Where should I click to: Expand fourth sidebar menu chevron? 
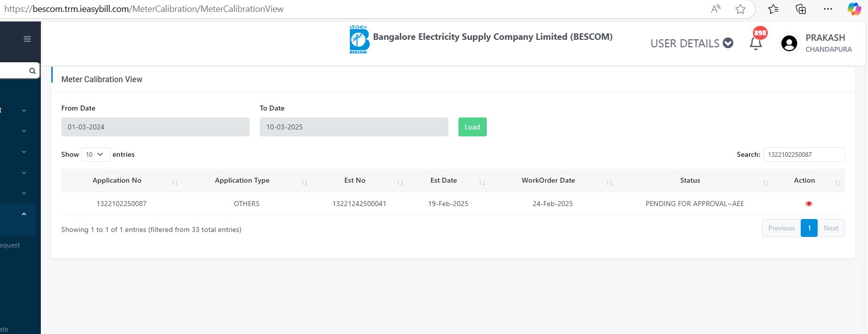tap(24, 173)
